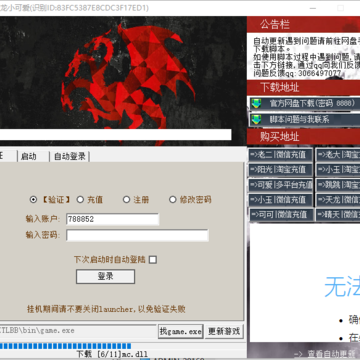The width and height of the screenshot is (360, 360).
Task: Open the 可爱 多平台充值 purchase link
Action: pos(280,184)
